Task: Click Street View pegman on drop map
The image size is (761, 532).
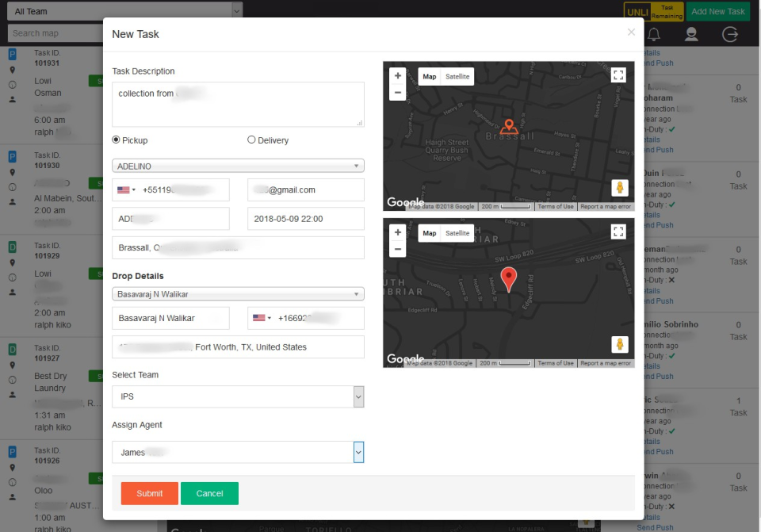Action: [x=620, y=344]
